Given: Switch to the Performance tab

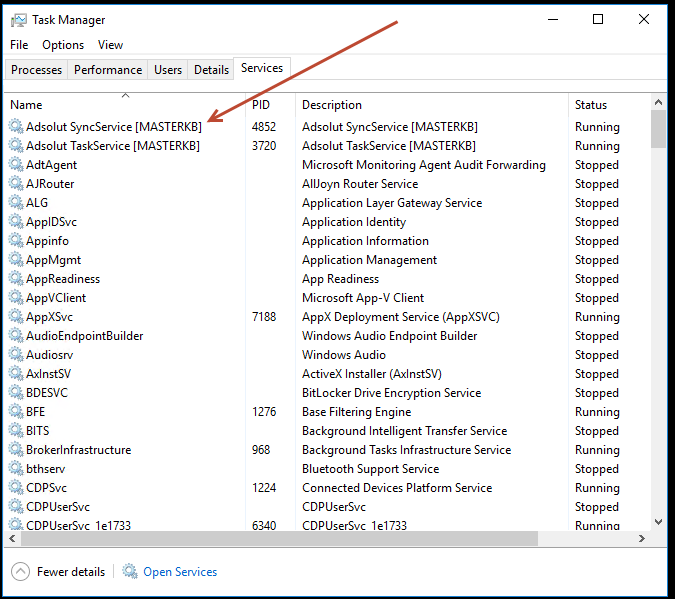Looking at the screenshot, I should (x=108, y=70).
